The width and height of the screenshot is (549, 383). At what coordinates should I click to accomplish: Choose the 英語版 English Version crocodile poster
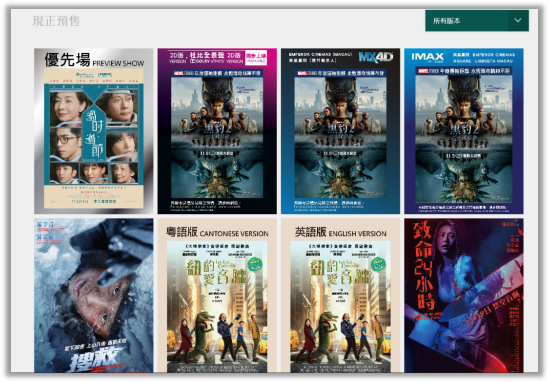pos(340,295)
